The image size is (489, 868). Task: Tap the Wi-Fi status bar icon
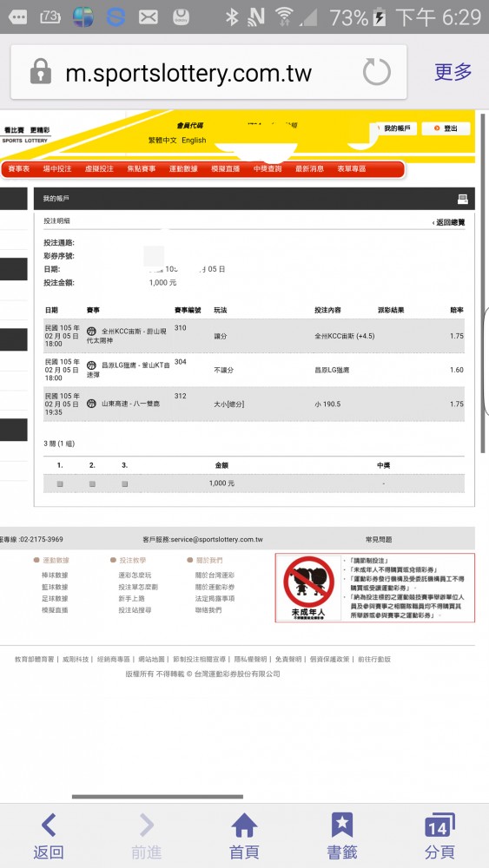tap(284, 17)
